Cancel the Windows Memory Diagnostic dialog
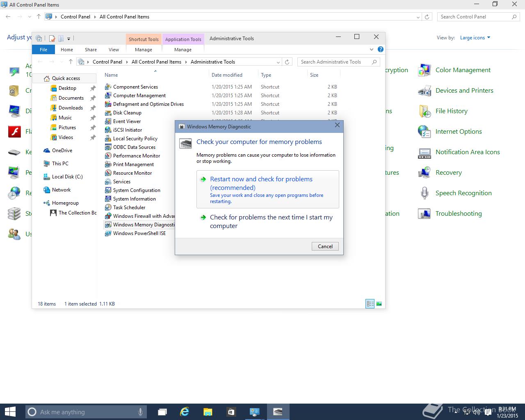This screenshot has height=420, width=525. pyautogui.click(x=325, y=246)
